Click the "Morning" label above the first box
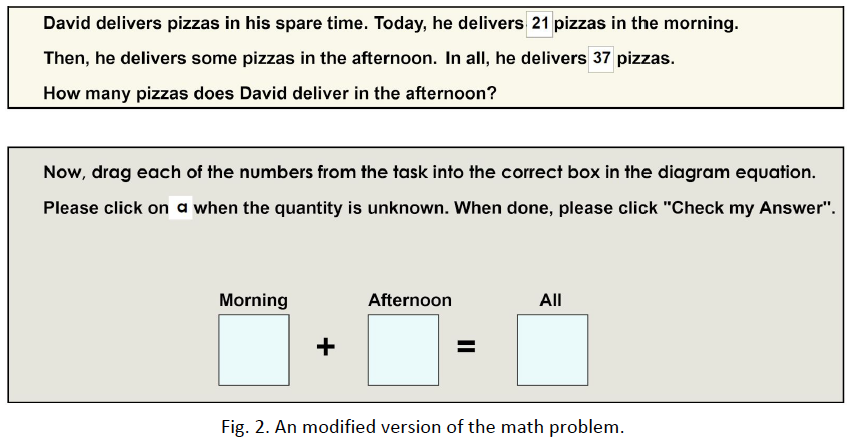Viewport: 851px width, 441px height. [253, 300]
